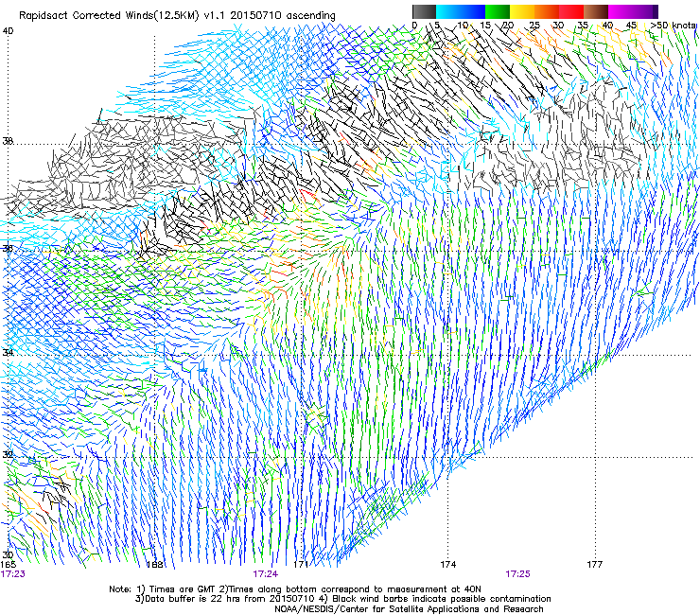Click the cyan 5-10 knots legend swatch
This screenshot has width=700, height=615.
click(x=447, y=11)
